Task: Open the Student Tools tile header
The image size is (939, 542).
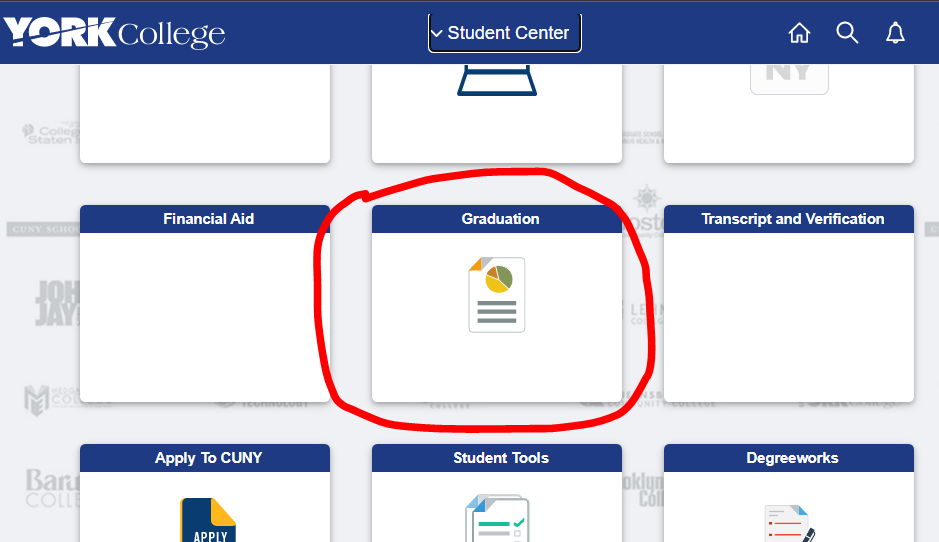Action: [497, 458]
